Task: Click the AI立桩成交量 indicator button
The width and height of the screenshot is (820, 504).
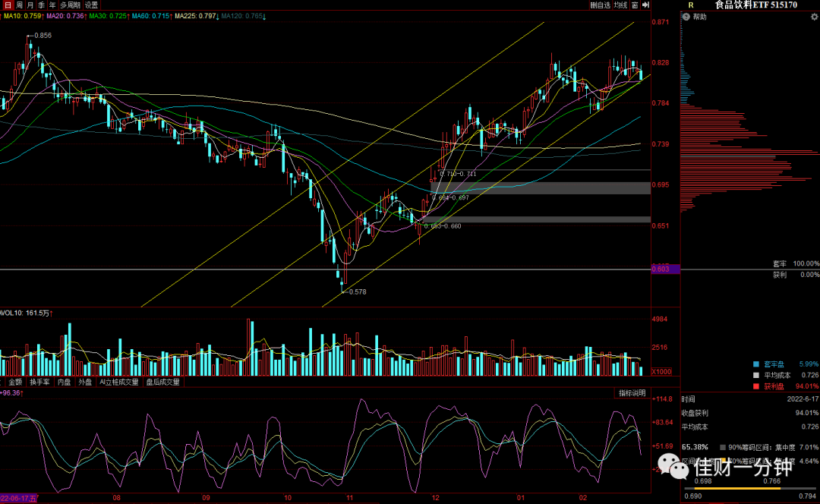Action: click(x=119, y=383)
